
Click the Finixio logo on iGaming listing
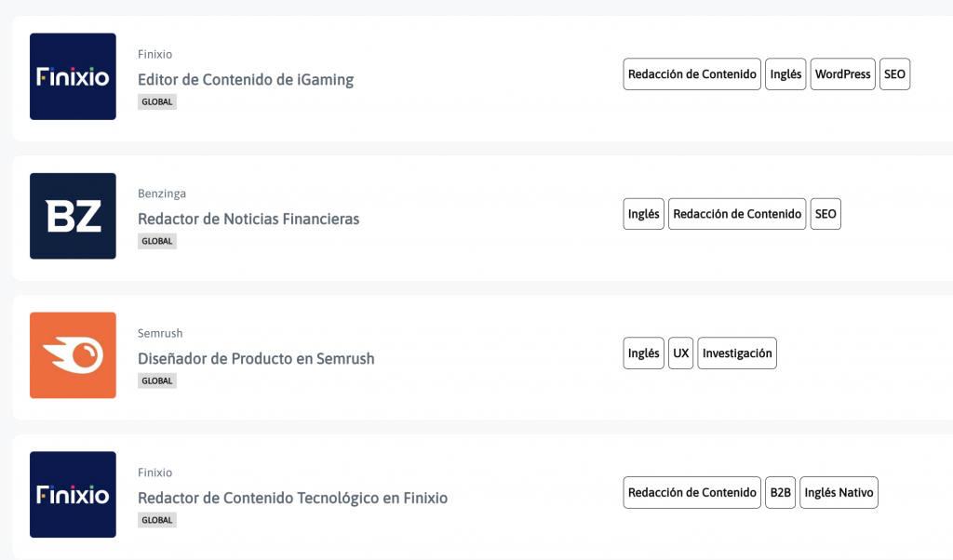coord(73,76)
